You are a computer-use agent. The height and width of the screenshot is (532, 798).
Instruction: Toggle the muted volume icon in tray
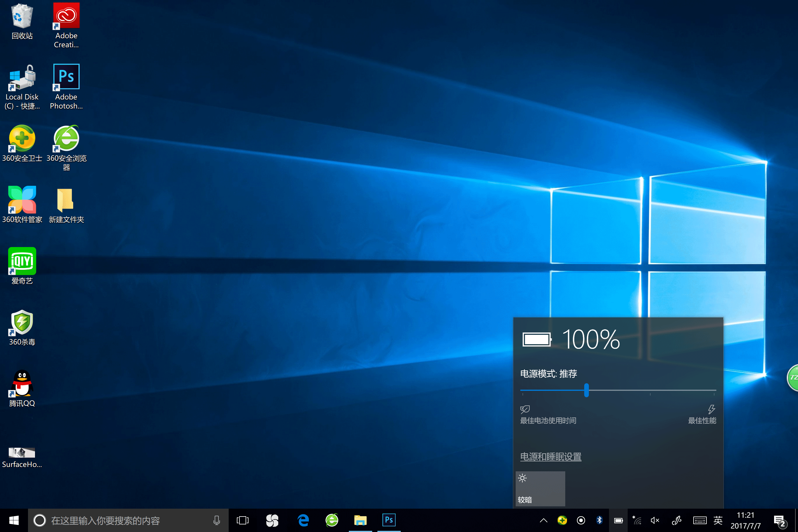coord(655,520)
